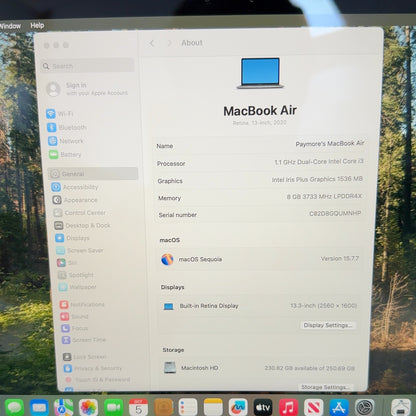This screenshot has width=416, height=416.
Task: Open Screen Saver settings
Action: [x=80, y=250]
